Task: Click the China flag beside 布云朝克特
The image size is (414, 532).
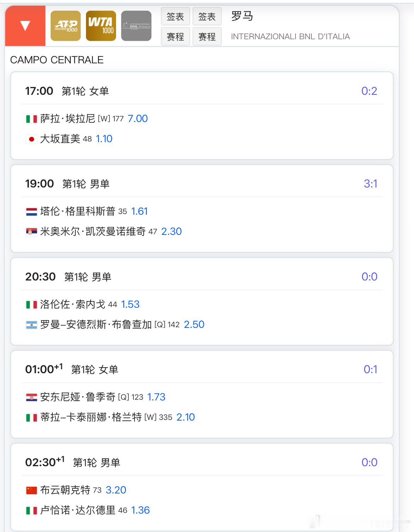Action: (31, 490)
